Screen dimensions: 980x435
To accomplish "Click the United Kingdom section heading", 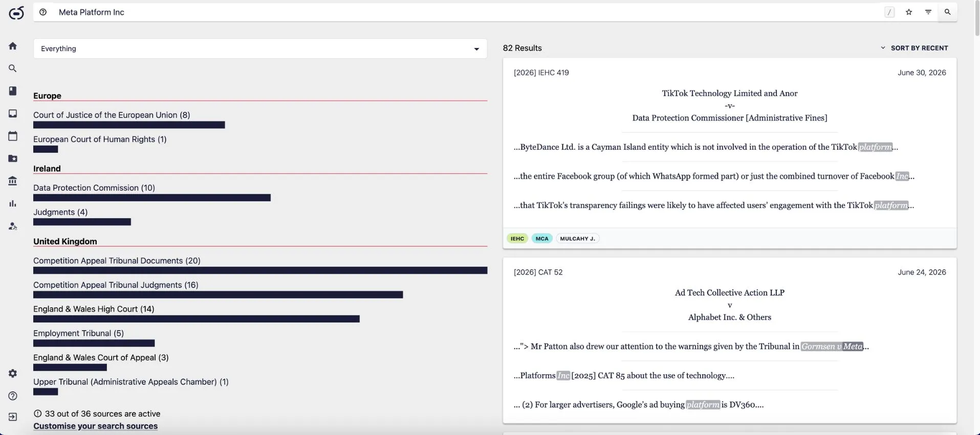I will pyautogui.click(x=65, y=241).
